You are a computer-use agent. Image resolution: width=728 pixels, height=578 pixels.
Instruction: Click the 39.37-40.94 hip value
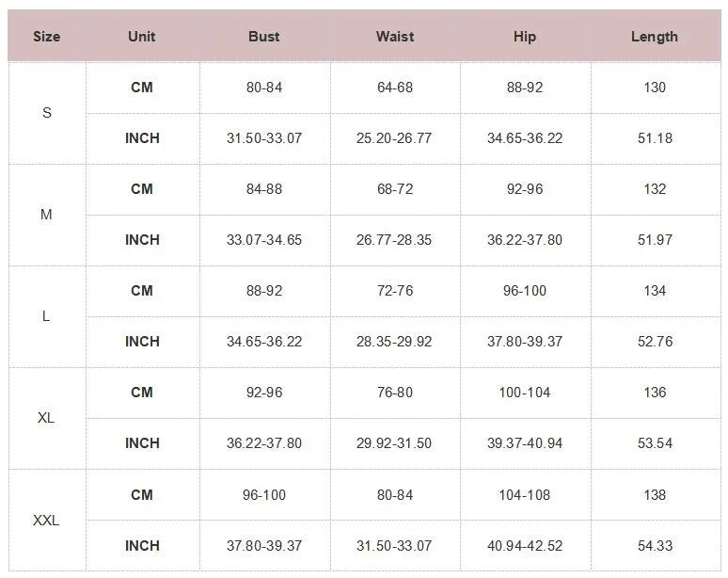pos(525,443)
